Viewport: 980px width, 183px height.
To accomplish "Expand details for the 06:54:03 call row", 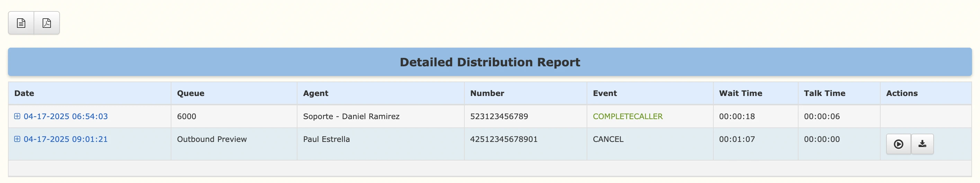I will [17, 116].
